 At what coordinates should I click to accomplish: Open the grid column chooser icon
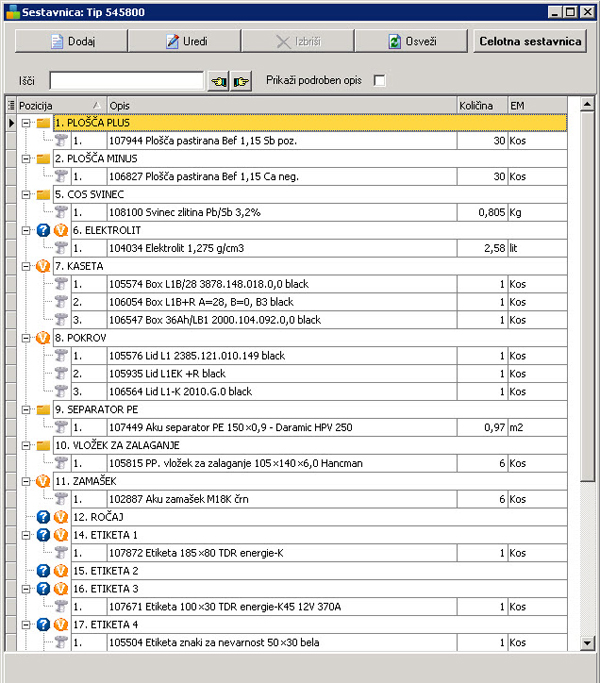[11, 105]
